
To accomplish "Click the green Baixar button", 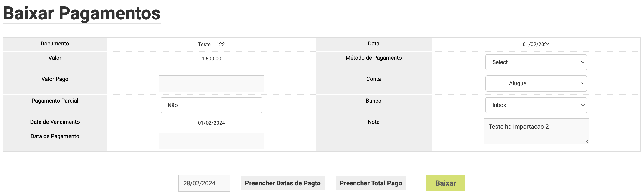I will pyautogui.click(x=445, y=183).
